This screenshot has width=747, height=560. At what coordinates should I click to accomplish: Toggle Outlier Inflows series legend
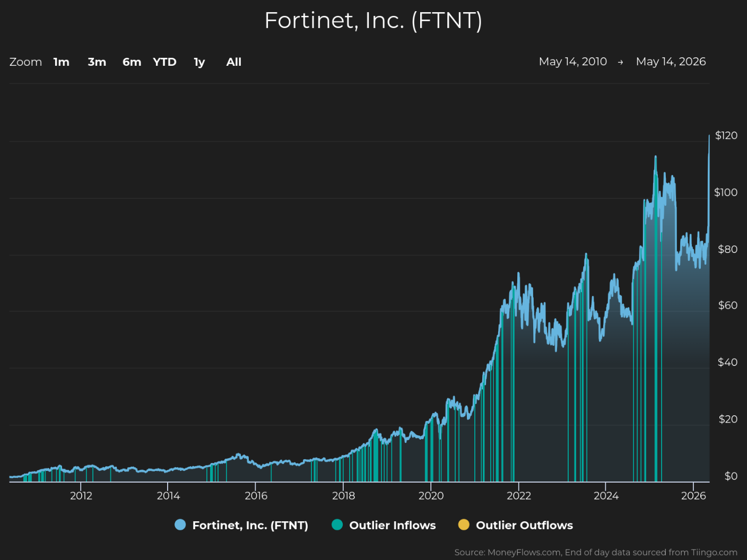(x=384, y=525)
